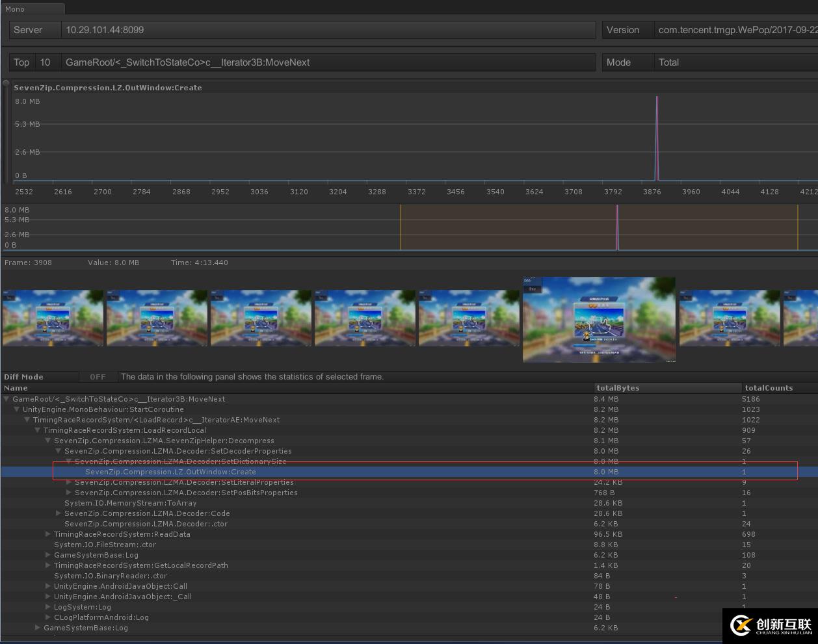
Task: Select System.IO.FileStream:.ctor row
Action: coord(409,545)
